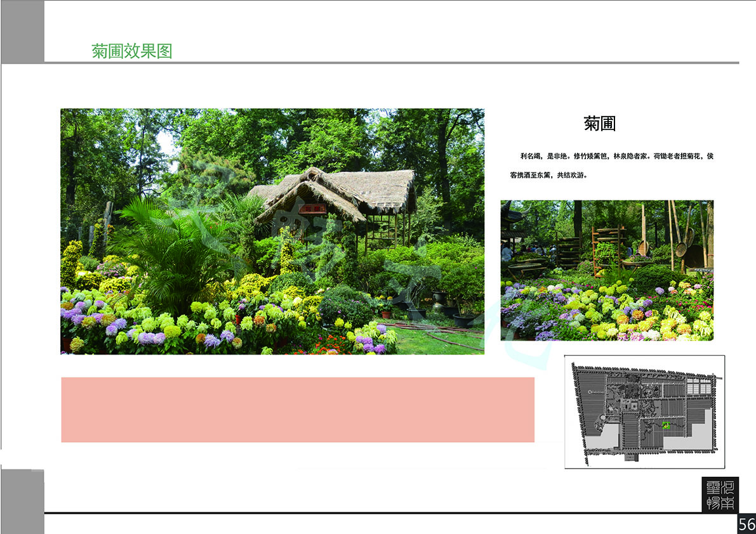Click the page number 56 box
Viewport: 756px width, 534px height.
coord(746,524)
